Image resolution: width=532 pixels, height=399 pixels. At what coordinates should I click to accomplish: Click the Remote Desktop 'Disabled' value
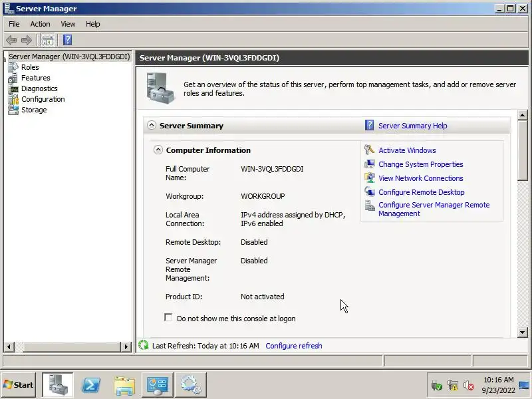click(x=254, y=242)
